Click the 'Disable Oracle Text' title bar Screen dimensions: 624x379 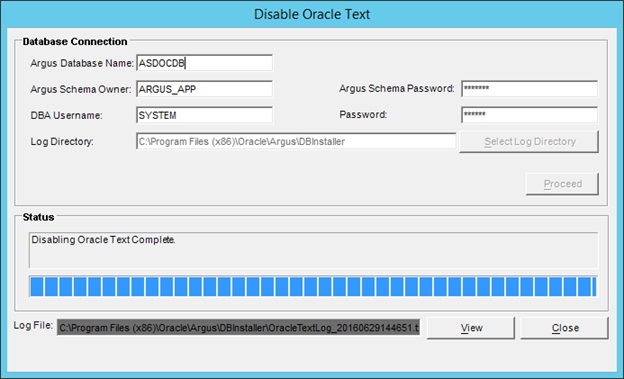pyautogui.click(x=312, y=14)
